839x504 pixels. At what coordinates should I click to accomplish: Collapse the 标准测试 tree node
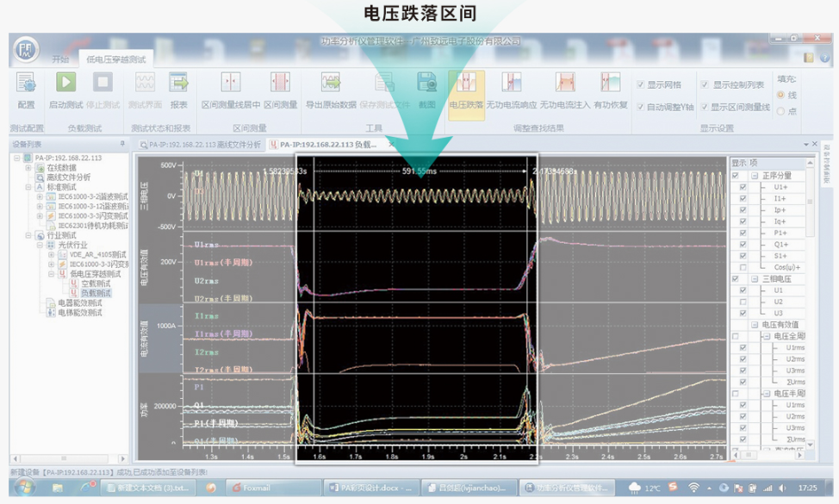click(x=28, y=187)
